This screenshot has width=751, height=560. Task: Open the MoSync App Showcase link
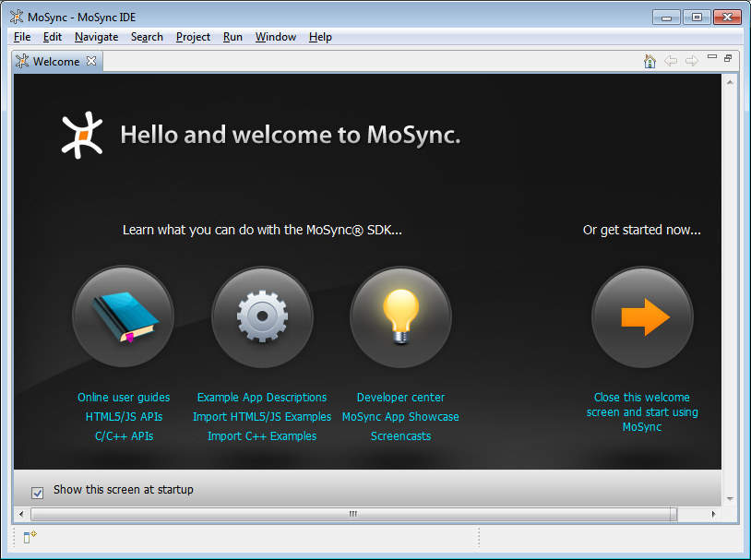(x=400, y=417)
